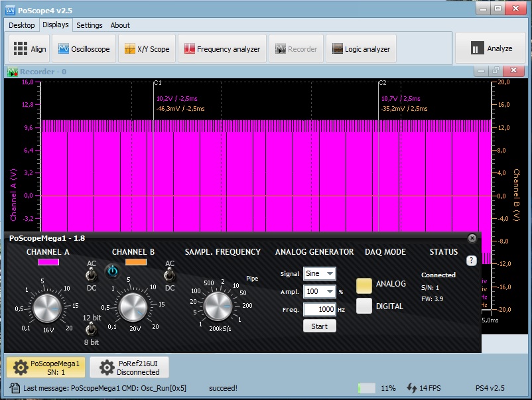Click the 'Pipe' label on sampling dial
532x400 pixels.
tap(252, 279)
